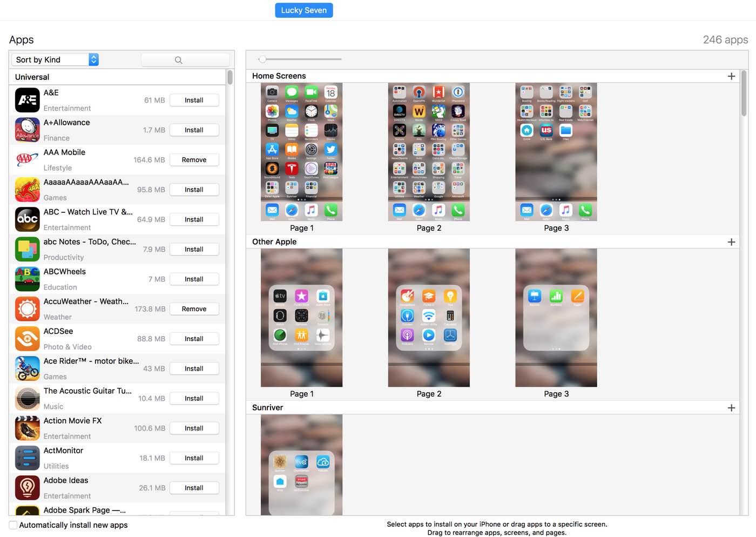Install the A&E app
Screen dimensions: 756x537
pyautogui.click(x=194, y=100)
